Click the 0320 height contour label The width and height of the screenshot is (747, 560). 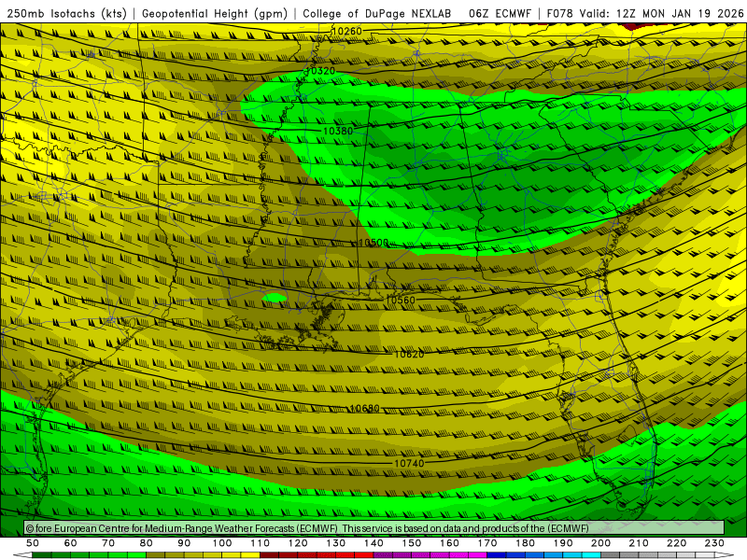coord(322,71)
